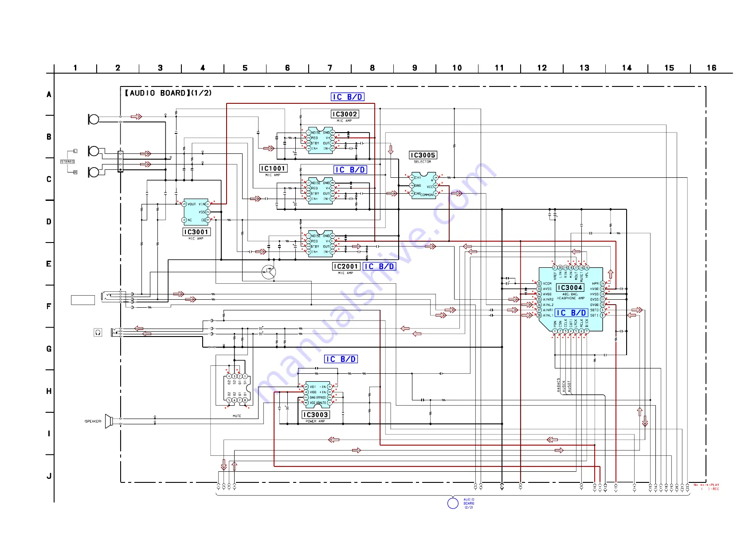Click the VCOM pin label on IC3004
Image resolution: width=745 pixels, height=560 pixels.
(x=548, y=284)
